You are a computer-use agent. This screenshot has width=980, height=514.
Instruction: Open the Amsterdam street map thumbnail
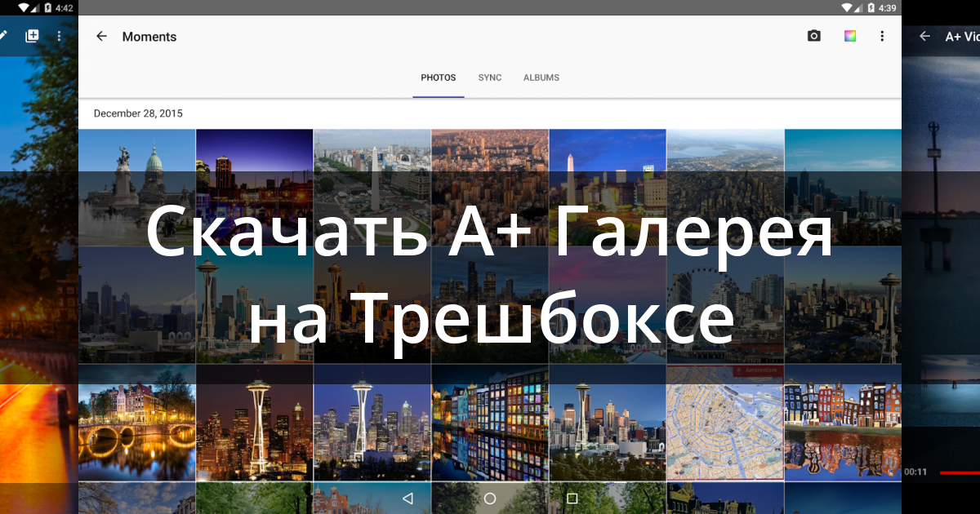(x=725, y=423)
